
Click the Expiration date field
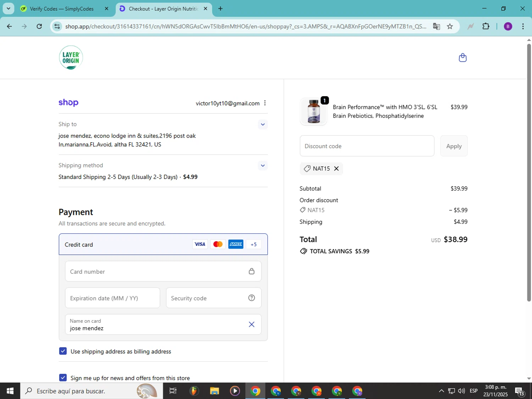click(x=112, y=298)
